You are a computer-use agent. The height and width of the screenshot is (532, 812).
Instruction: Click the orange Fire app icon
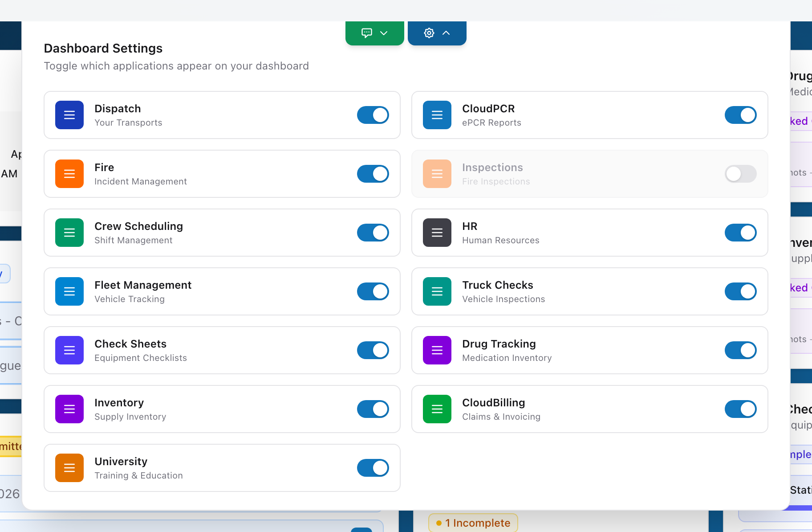point(69,174)
